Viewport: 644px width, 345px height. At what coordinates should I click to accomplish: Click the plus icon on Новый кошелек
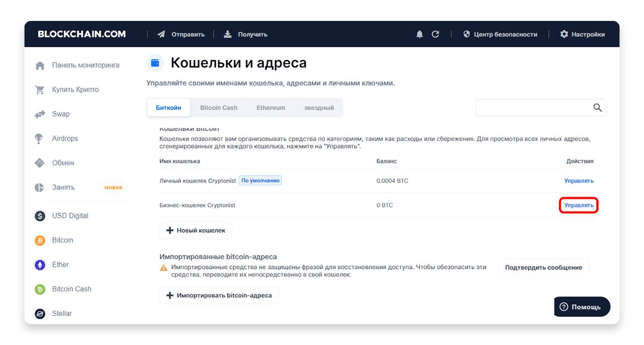click(170, 231)
